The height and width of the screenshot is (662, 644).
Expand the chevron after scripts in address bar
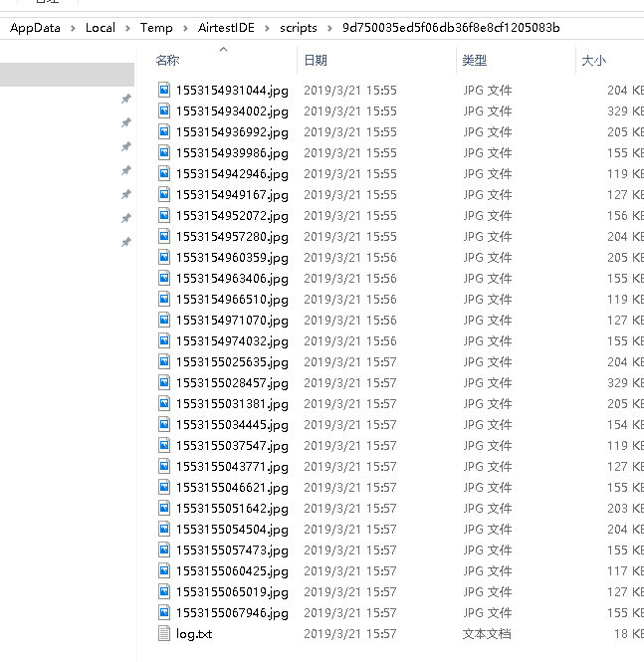[x=329, y=28]
